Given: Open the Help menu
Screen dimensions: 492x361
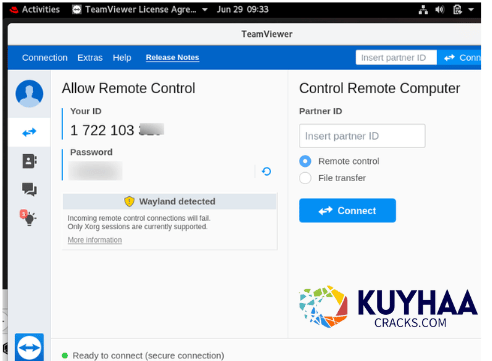Looking at the screenshot, I should click(x=122, y=58).
